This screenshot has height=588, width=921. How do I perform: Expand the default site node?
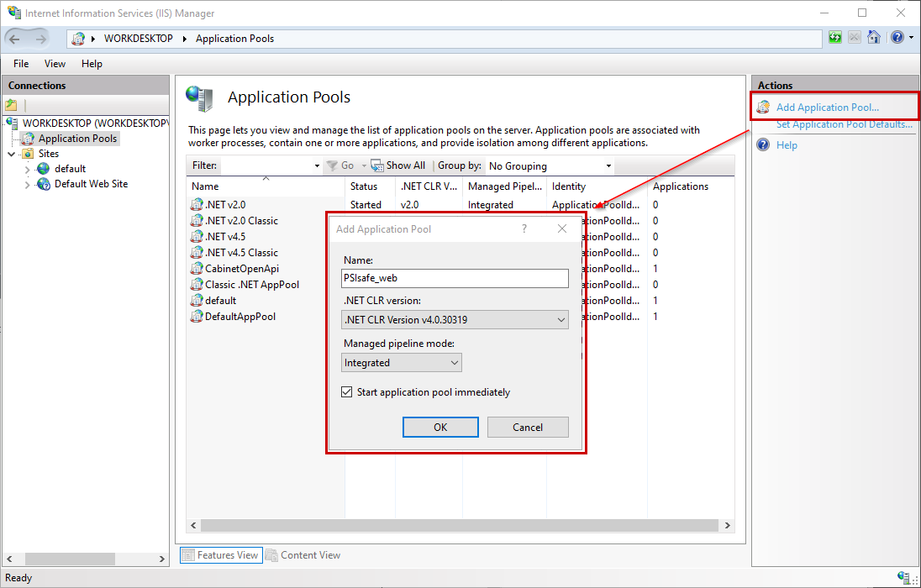point(27,169)
